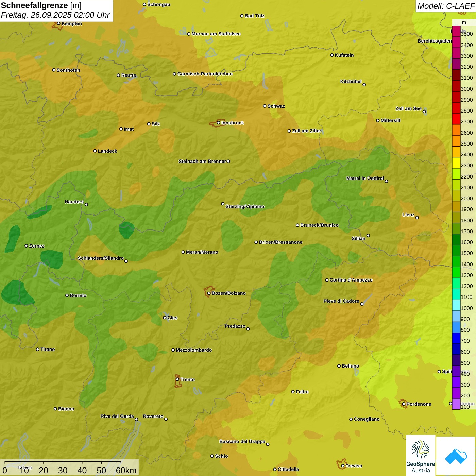Screen dimensions: 476x476
Task: Click the Kempten city marker
Action: 58,23
